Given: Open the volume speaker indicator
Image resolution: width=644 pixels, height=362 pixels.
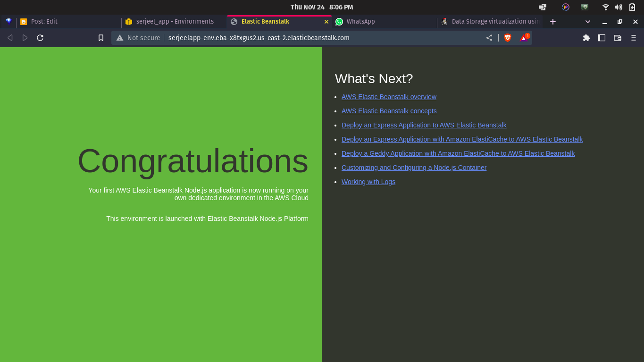Looking at the screenshot, I should pos(619,7).
